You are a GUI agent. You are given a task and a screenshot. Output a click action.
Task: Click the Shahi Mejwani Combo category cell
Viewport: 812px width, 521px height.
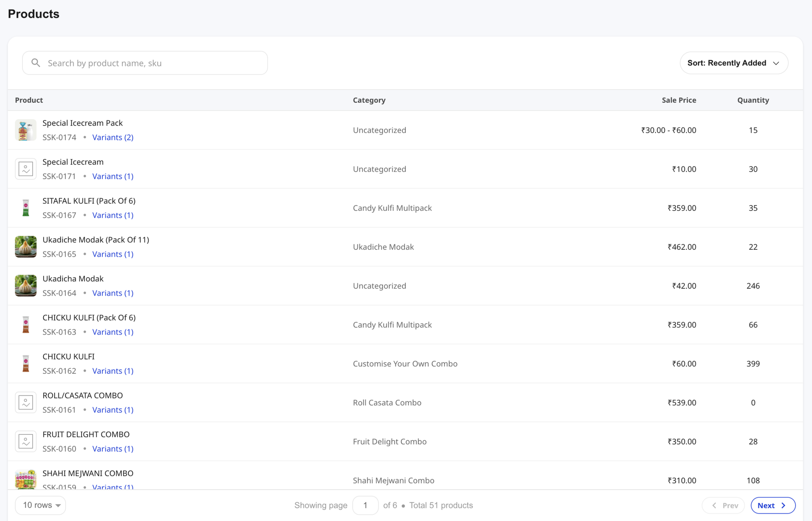pyautogui.click(x=393, y=480)
